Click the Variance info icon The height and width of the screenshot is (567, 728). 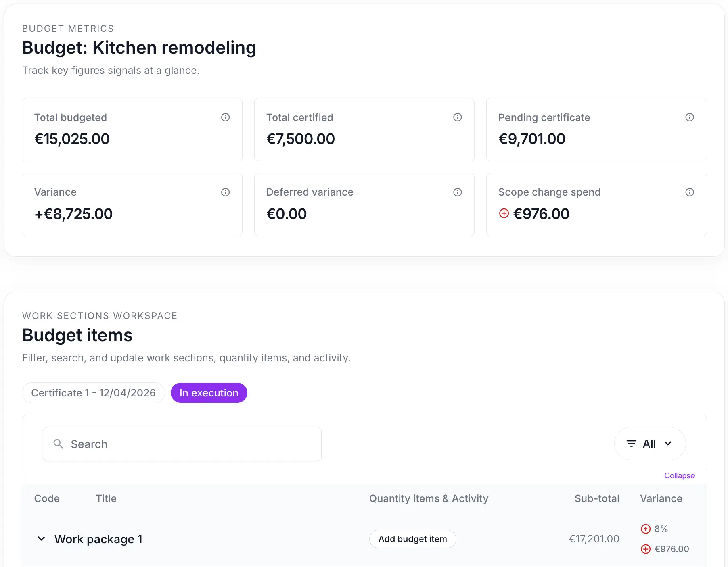[x=225, y=192]
